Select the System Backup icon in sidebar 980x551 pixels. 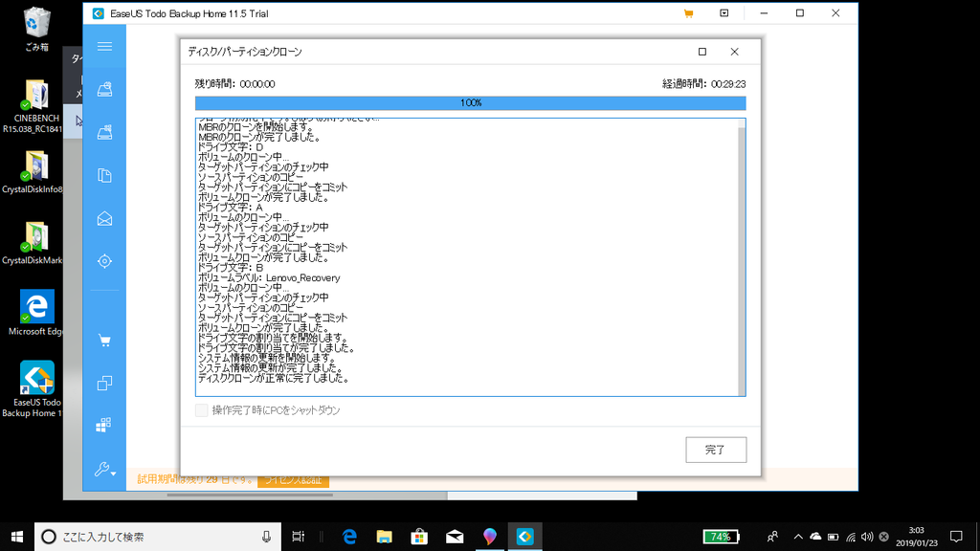103,88
